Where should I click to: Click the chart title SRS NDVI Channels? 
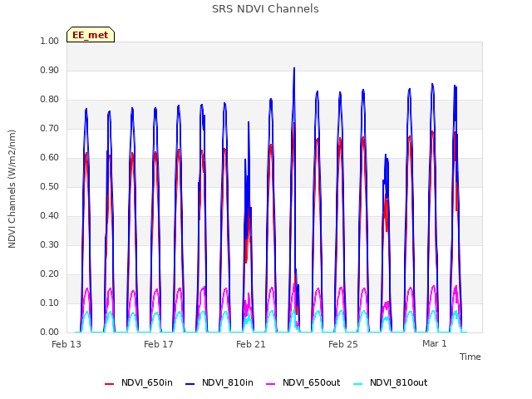(265, 9)
